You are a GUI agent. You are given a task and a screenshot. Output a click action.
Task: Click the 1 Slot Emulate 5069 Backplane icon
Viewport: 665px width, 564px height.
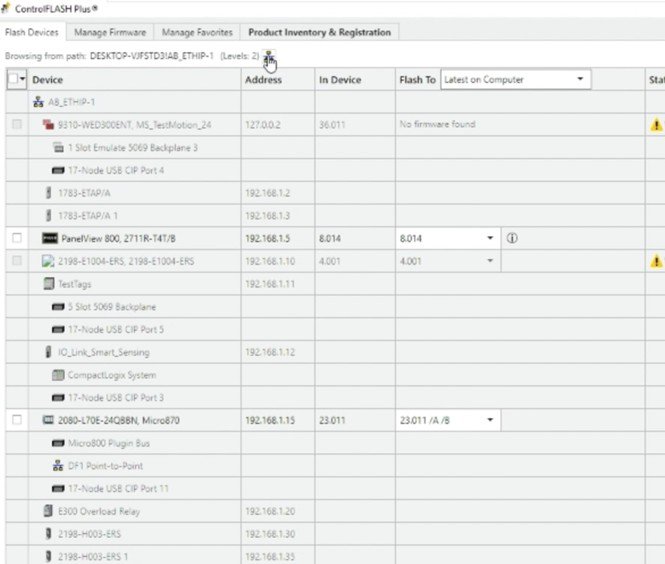point(58,148)
